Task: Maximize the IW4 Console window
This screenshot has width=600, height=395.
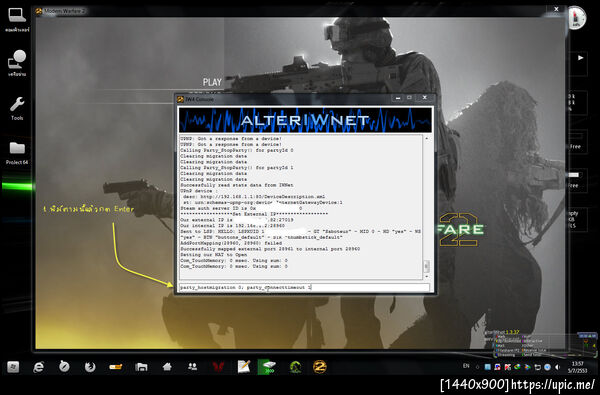Action: tap(409, 98)
